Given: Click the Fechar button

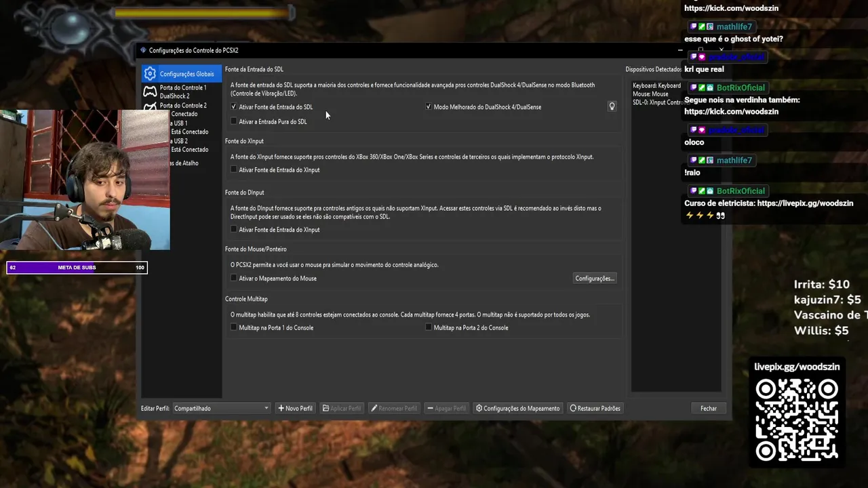Looking at the screenshot, I should tap(708, 408).
